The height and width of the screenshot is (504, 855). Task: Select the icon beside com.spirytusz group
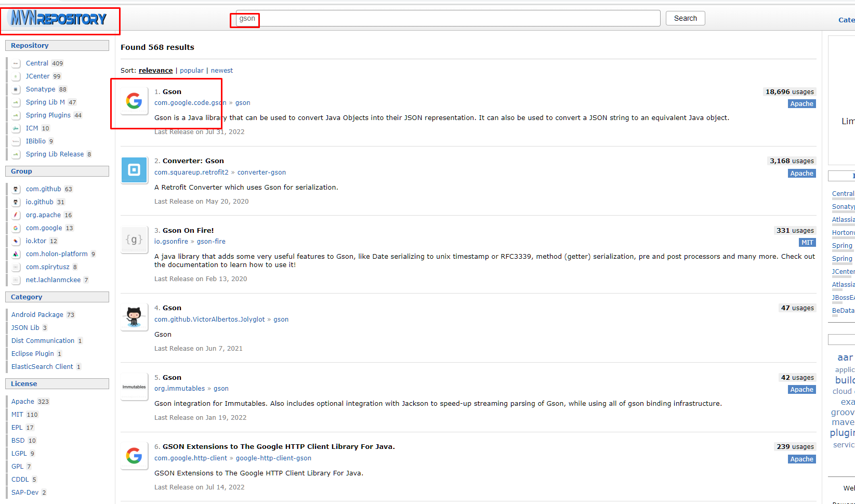tap(16, 267)
